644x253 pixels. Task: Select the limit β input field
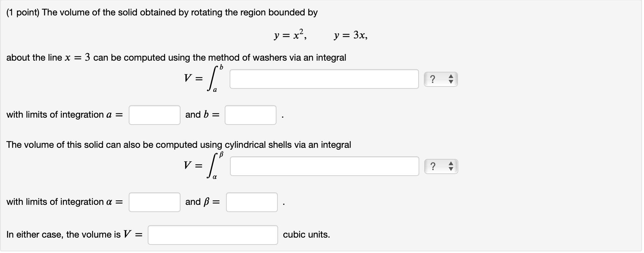pyautogui.click(x=252, y=202)
